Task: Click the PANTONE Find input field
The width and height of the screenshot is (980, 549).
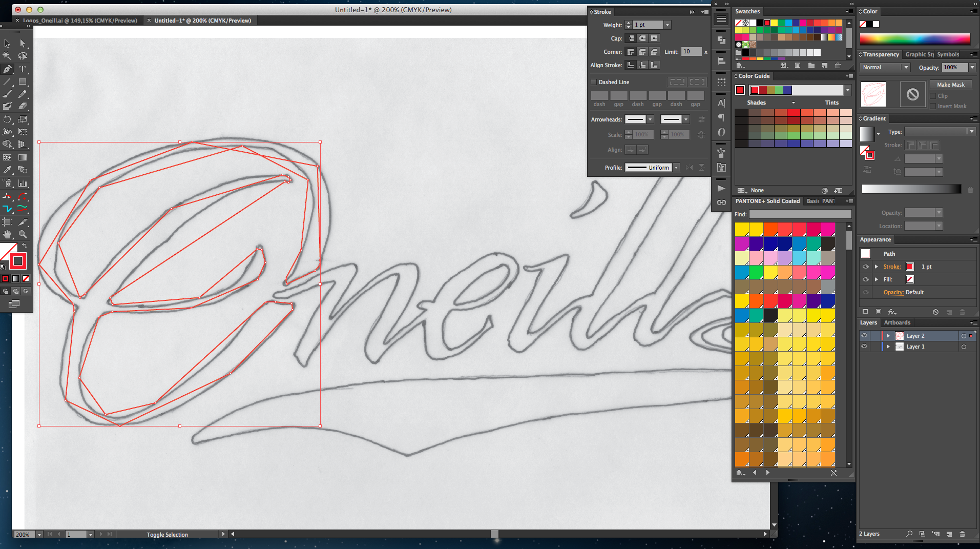Action: [x=800, y=214]
